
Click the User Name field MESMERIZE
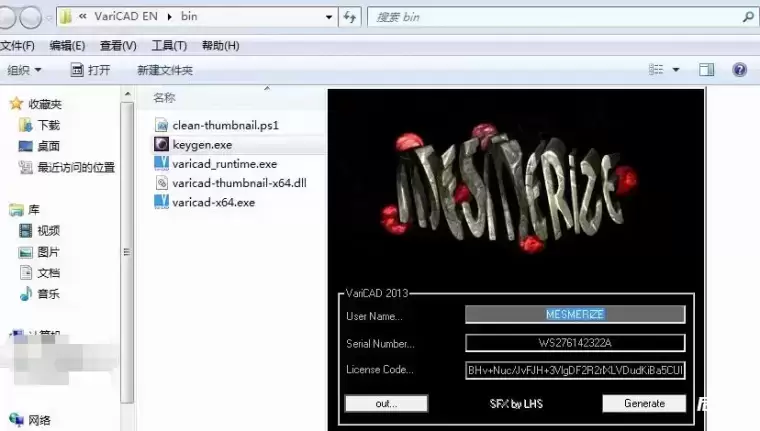point(575,314)
